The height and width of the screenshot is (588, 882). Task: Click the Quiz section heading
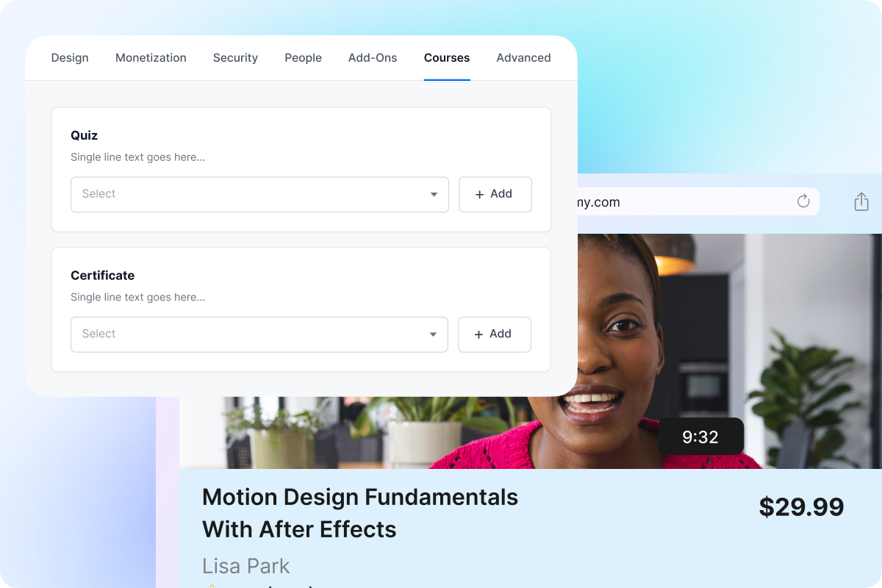(84, 135)
